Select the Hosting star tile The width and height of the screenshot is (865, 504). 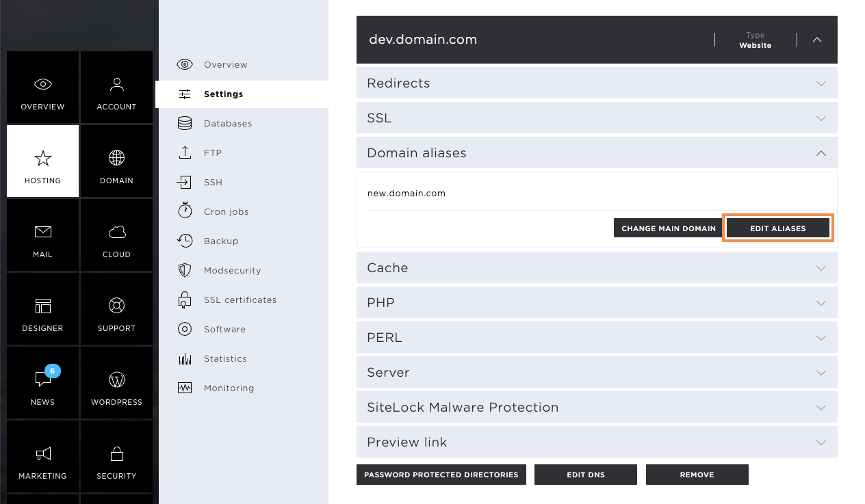point(42,161)
